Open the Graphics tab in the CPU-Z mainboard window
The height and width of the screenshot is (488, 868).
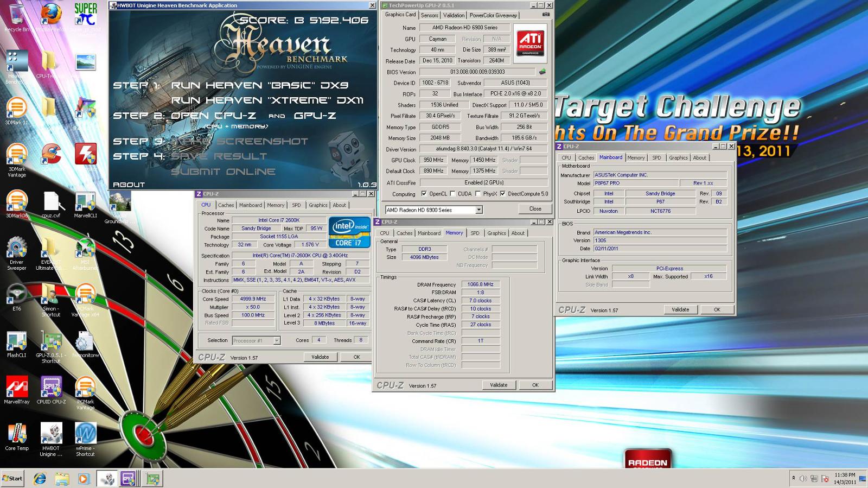tap(678, 158)
